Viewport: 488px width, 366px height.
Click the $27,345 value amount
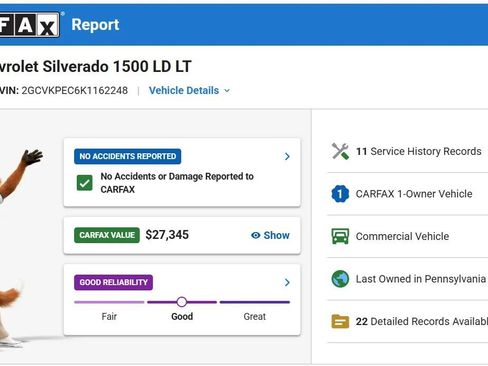click(x=167, y=235)
